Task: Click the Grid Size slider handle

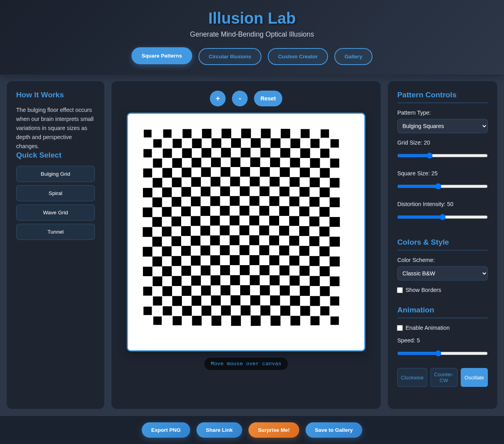Action: pyautogui.click(x=430, y=156)
